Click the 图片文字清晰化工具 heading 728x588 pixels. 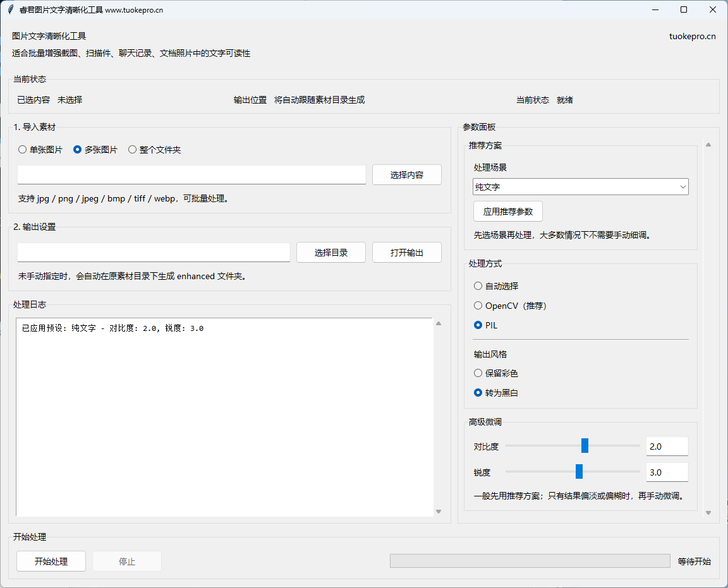point(49,36)
